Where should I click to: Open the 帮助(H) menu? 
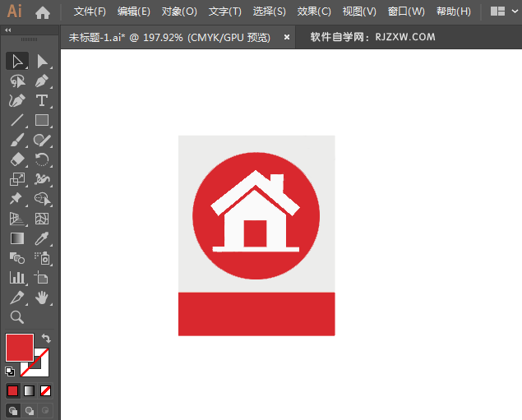454,12
